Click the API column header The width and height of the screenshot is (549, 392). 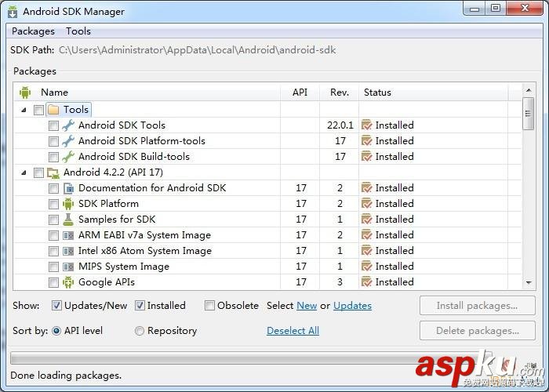point(300,93)
